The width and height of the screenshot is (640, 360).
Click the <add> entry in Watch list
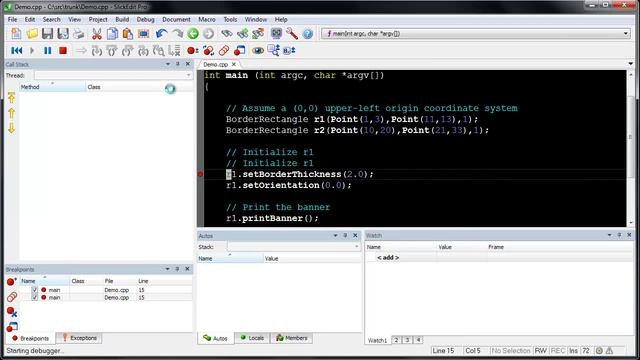coord(388,258)
